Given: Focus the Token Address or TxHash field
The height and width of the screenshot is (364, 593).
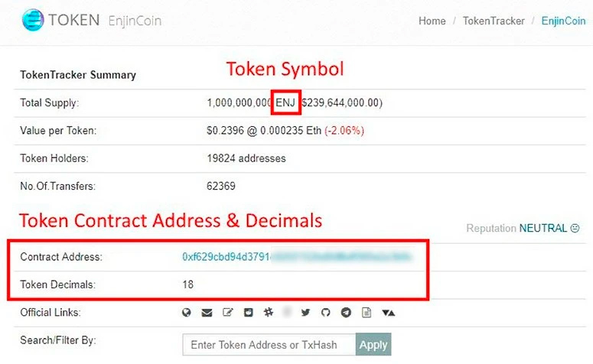Looking at the screenshot, I should pos(269,345).
